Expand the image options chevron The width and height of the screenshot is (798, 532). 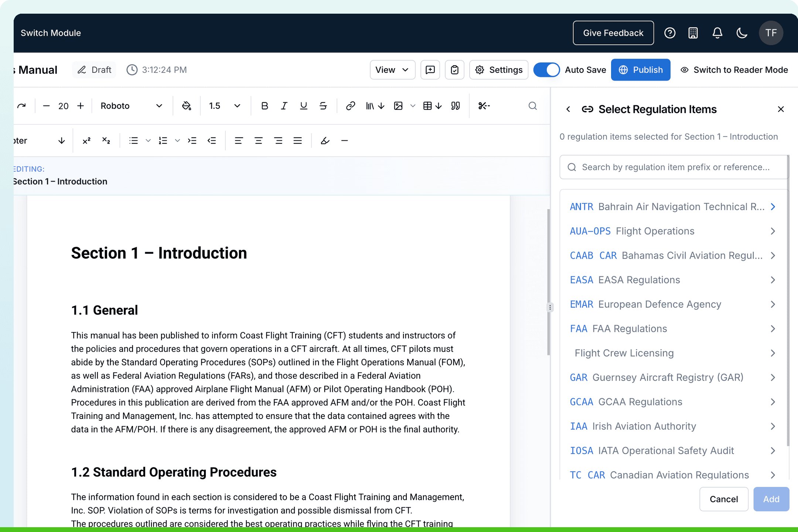coord(413,106)
